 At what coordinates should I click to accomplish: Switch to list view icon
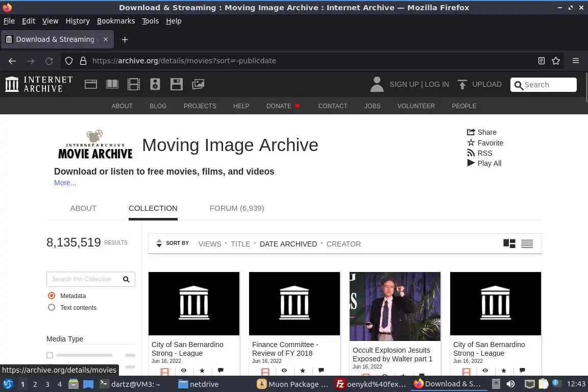(x=527, y=244)
